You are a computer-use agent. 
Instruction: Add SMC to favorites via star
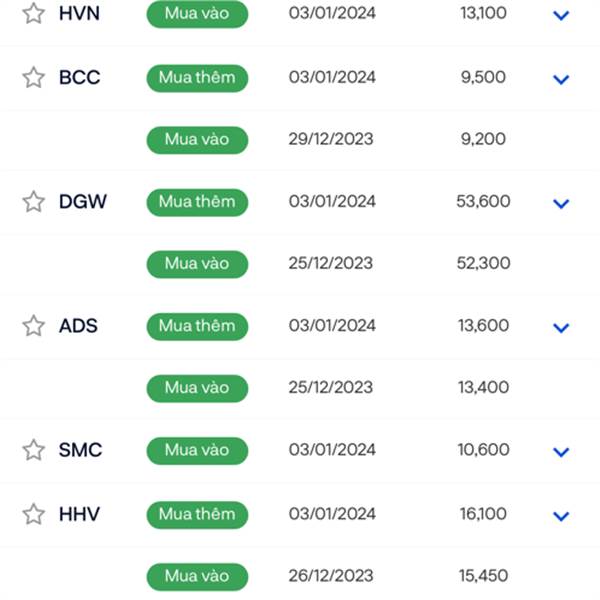pos(34,450)
